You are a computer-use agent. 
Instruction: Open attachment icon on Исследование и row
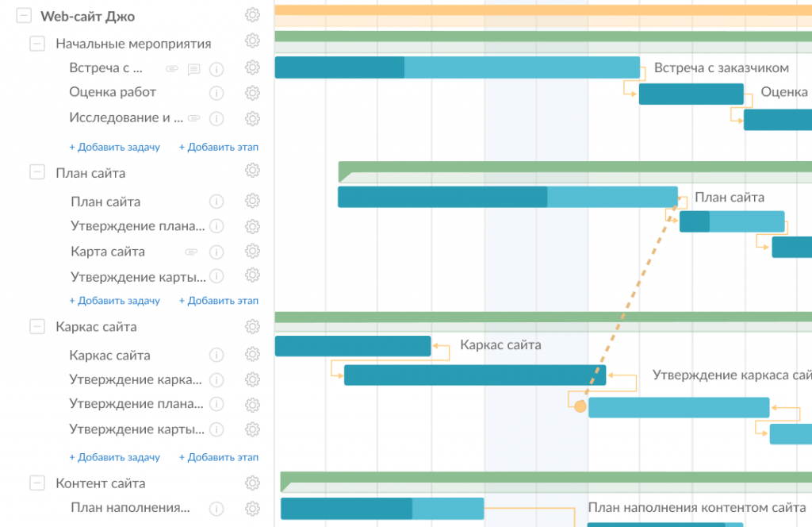(x=193, y=118)
